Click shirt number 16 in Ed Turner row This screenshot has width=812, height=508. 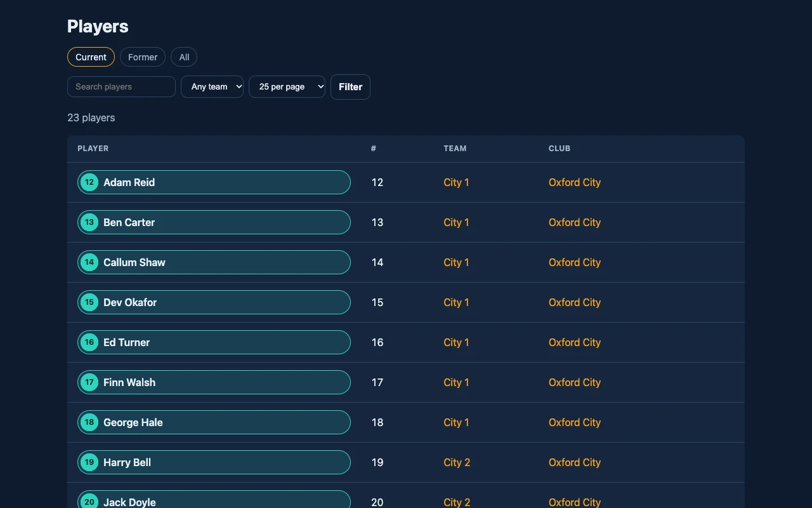coord(377,342)
